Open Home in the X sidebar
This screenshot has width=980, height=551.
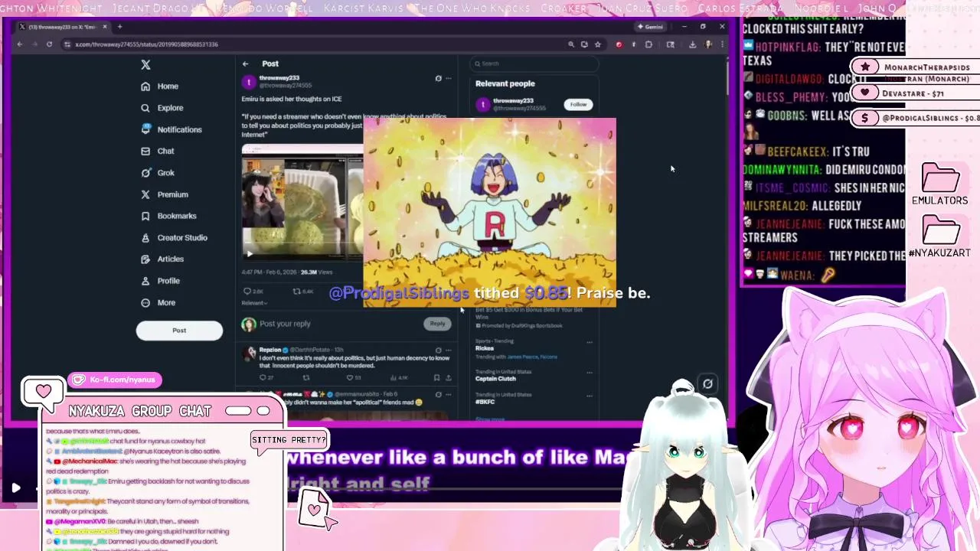pos(159,86)
